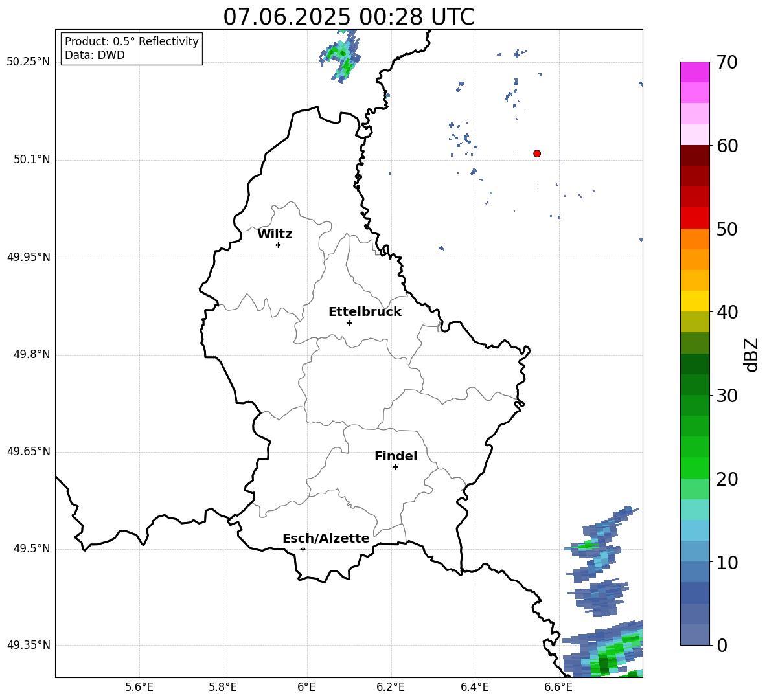
Task: Click the 10 colorbar tick label
Action: pos(727,563)
